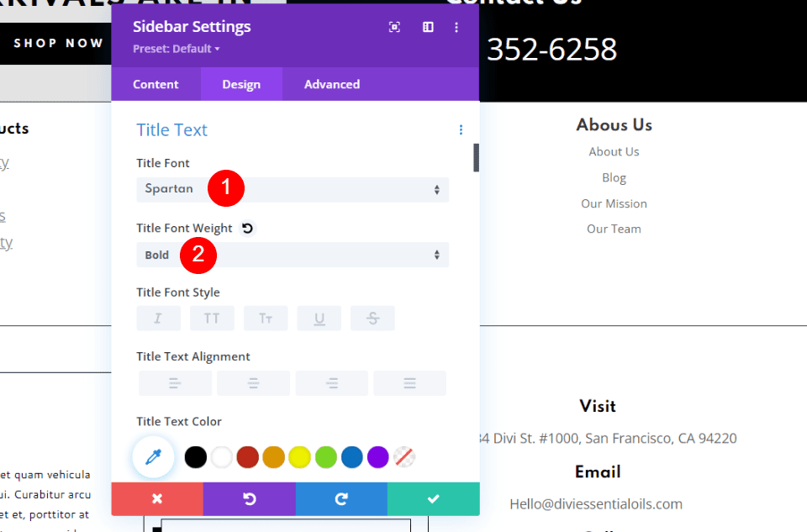Toggle capitalize Tt formatting for title
The image size is (807, 532).
[266, 318]
